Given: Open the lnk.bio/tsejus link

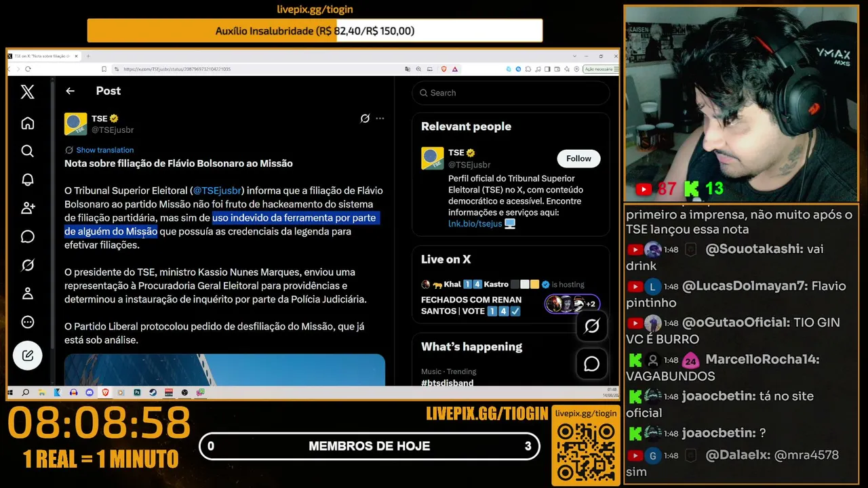Looking at the screenshot, I should coord(475,224).
